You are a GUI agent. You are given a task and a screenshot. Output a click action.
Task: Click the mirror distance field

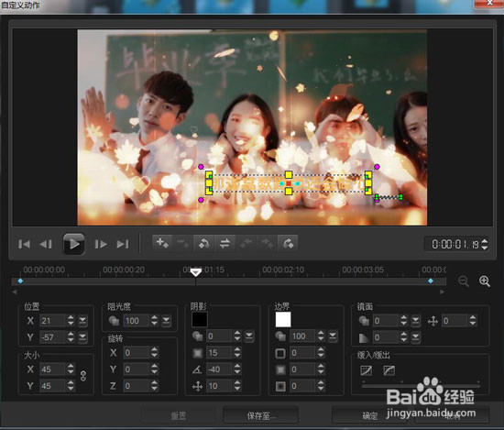click(x=455, y=321)
